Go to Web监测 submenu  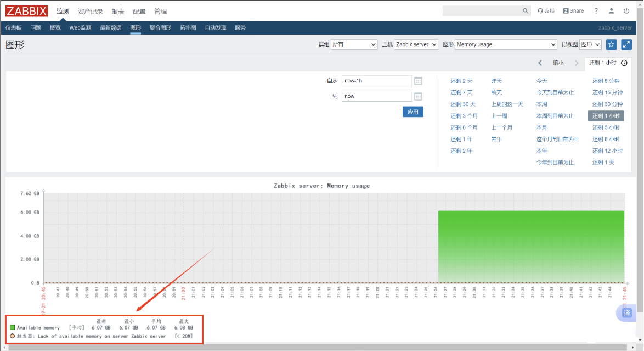tap(81, 28)
